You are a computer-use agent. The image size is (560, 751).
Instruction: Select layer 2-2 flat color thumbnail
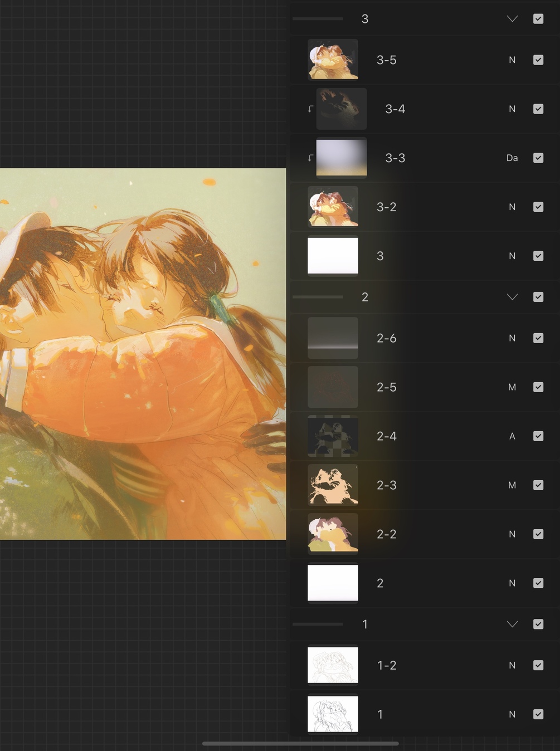pyautogui.click(x=333, y=534)
